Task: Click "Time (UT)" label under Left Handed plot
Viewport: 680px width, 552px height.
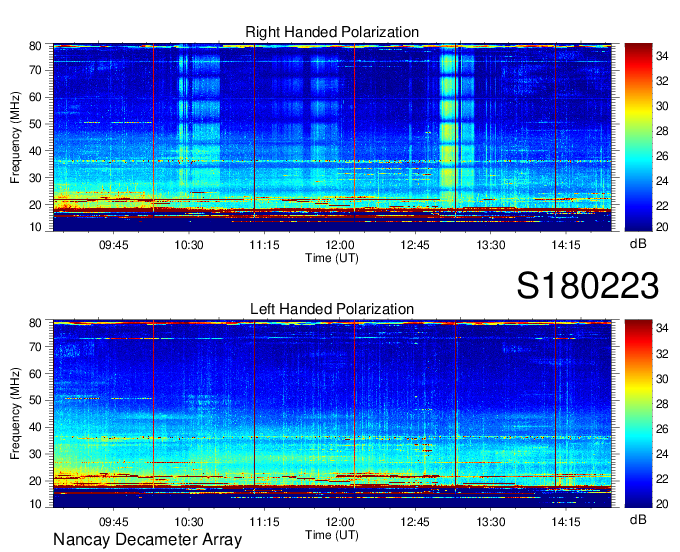Action: [x=332, y=535]
